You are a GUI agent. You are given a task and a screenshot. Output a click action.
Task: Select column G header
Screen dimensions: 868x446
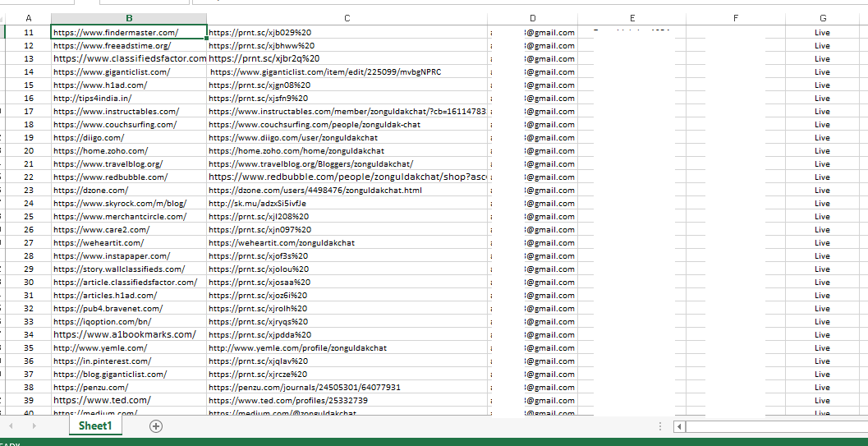click(822, 18)
